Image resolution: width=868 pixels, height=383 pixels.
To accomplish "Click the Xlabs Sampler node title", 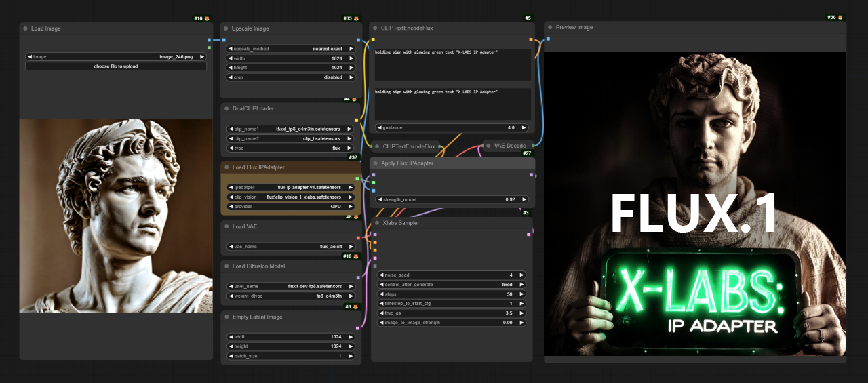I will 401,223.
